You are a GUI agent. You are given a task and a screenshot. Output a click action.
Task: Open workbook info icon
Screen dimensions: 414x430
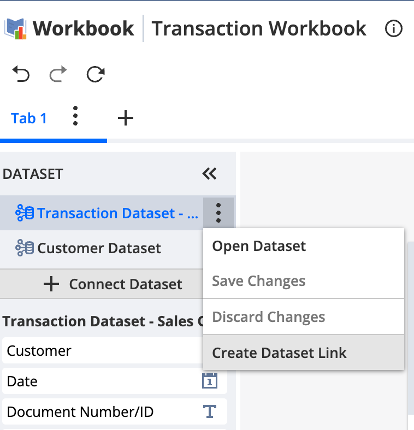394,28
